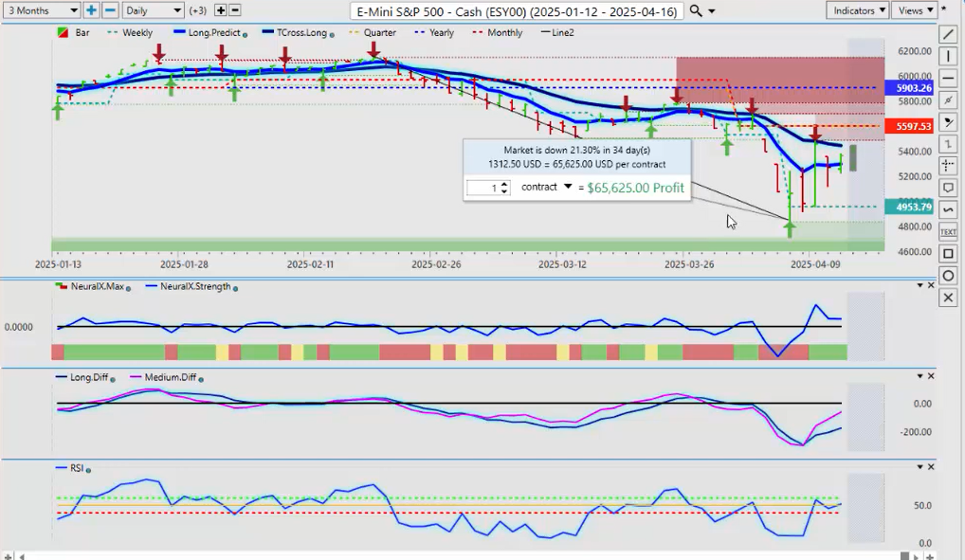Image resolution: width=965 pixels, height=560 pixels.
Task: Select the crosshair cursor tool
Action: [948, 166]
